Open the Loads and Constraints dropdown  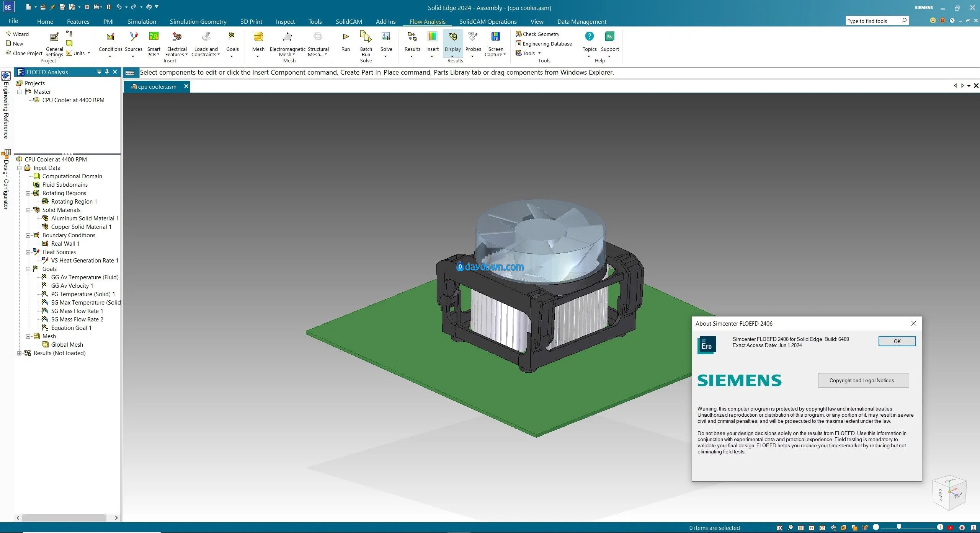coord(219,55)
